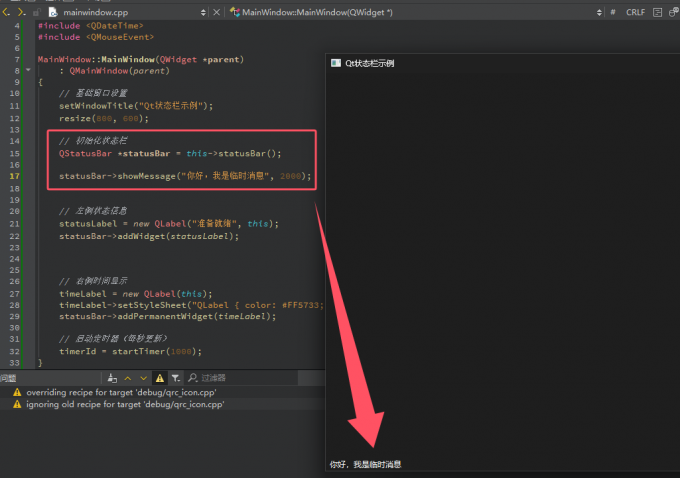Viewport: 680px width, 478px height.
Task: Go back using the left navigation arrow
Action: pos(6,12)
